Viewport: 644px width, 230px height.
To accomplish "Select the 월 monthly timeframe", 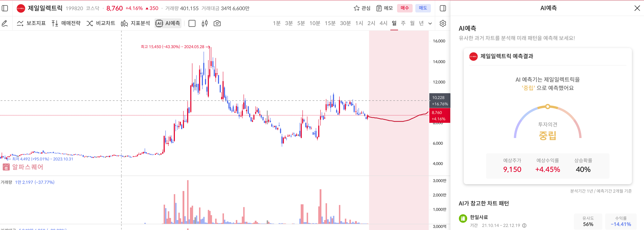I will (412, 23).
